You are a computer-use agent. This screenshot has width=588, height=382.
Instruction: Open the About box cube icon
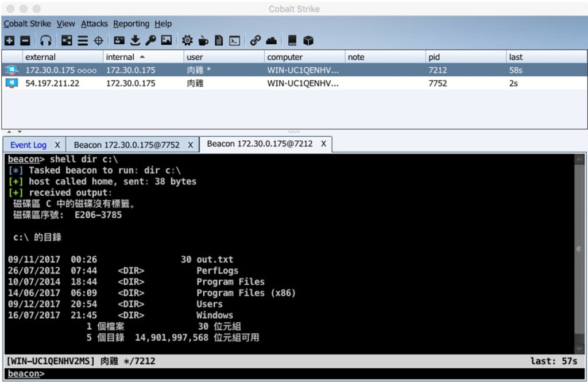coord(307,40)
